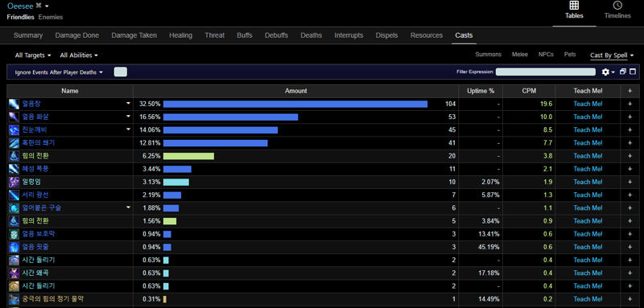Click the 힘의 전환 icon in the 6.25% row

click(14, 156)
